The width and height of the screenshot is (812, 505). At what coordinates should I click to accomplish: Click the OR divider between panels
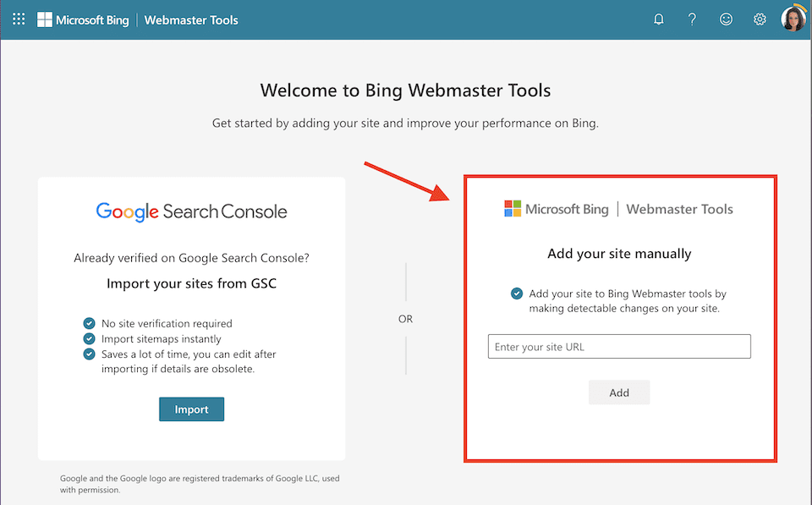(405, 319)
